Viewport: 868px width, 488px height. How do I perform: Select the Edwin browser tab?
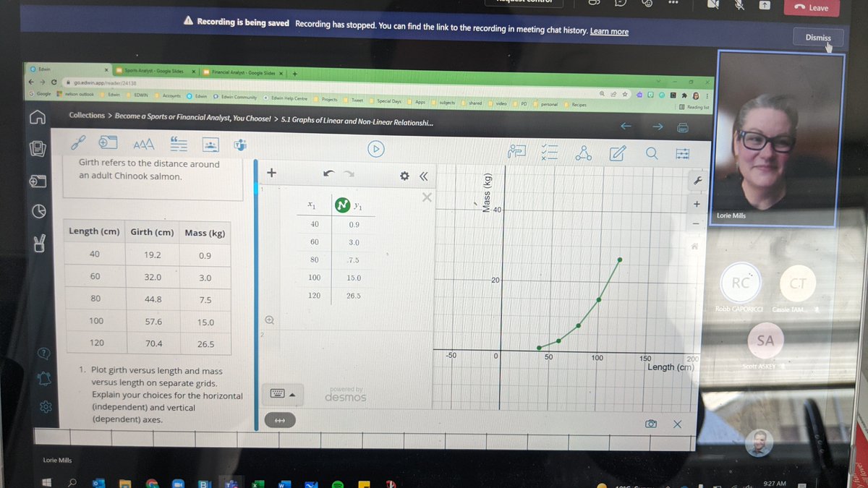(70, 69)
